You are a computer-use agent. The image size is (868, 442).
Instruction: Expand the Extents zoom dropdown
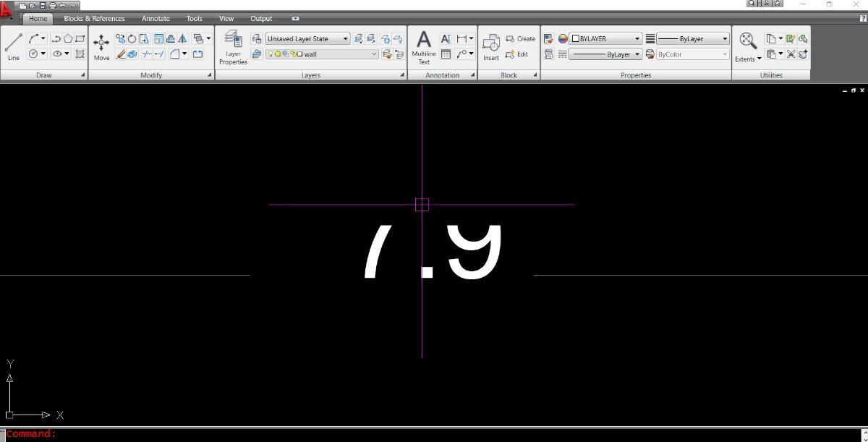point(759,59)
